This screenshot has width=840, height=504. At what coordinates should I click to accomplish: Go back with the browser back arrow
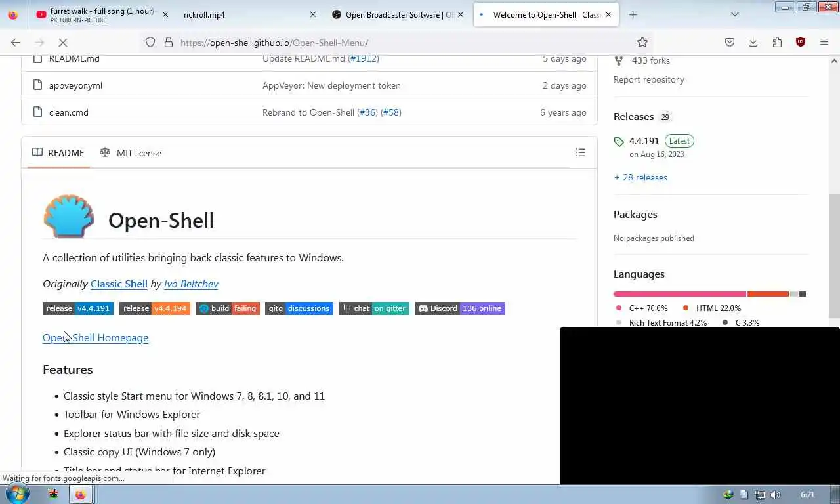click(16, 42)
